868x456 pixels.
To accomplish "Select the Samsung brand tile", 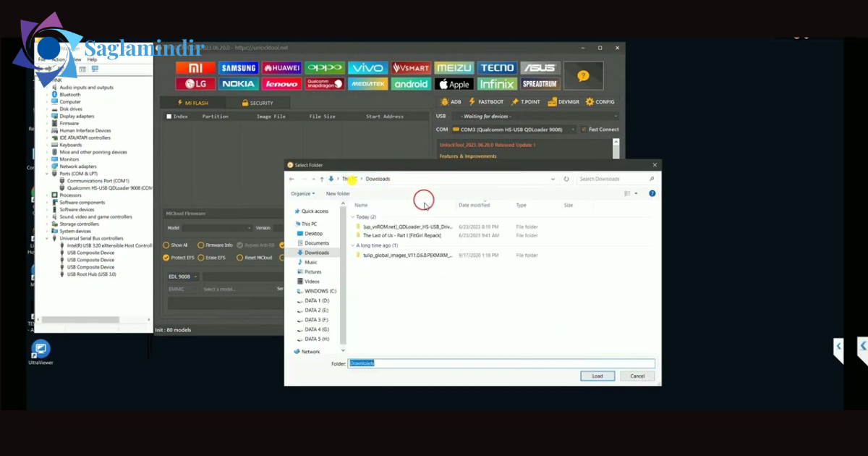I will [x=238, y=68].
